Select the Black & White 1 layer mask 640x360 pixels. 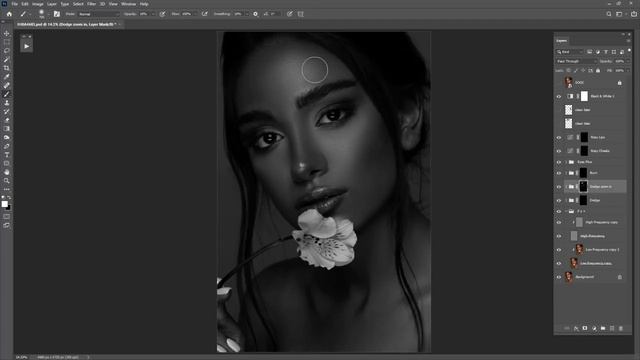click(x=584, y=96)
